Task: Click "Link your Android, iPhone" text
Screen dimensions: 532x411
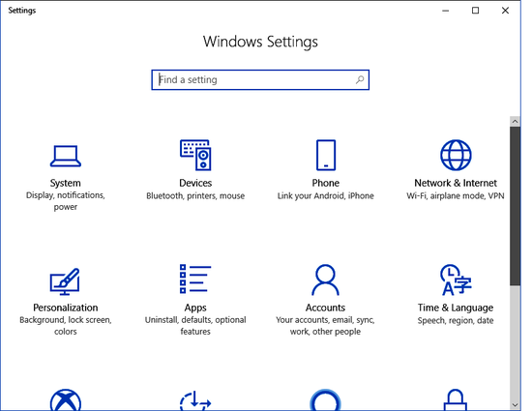Action: (x=326, y=196)
